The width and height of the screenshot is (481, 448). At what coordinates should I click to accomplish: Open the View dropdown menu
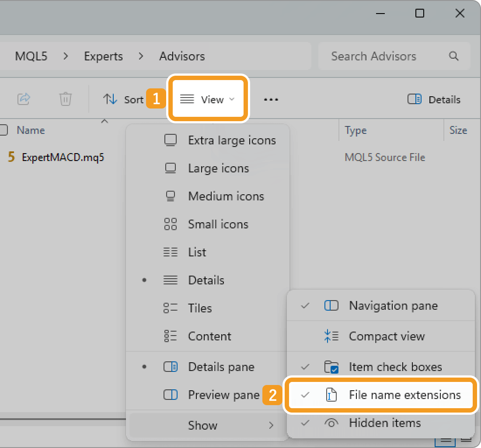pos(208,100)
